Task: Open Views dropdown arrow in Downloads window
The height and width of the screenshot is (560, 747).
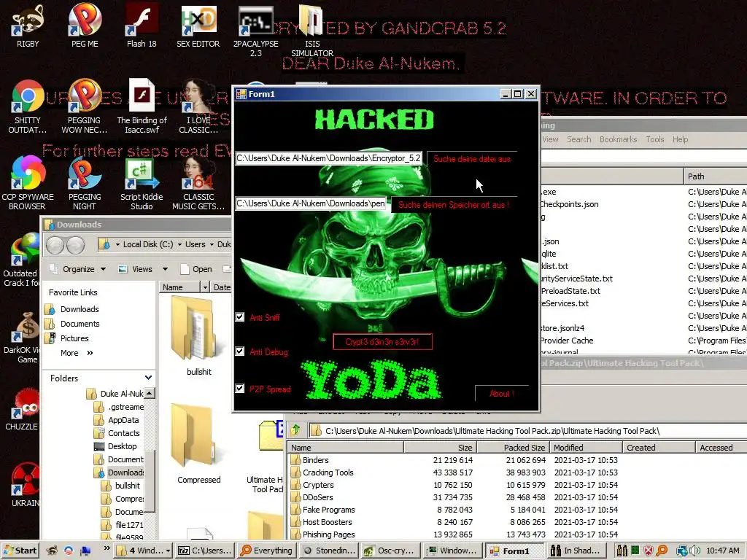Action: [165, 269]
